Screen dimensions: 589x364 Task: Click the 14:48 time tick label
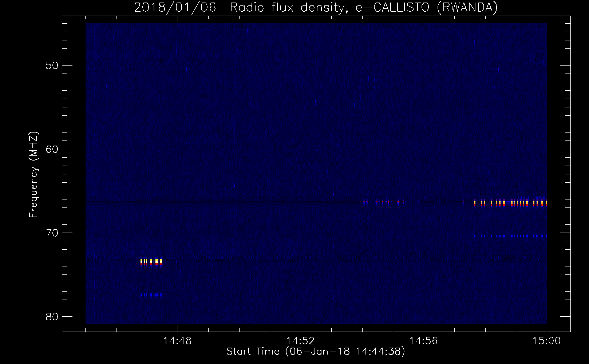pos(178,341)
